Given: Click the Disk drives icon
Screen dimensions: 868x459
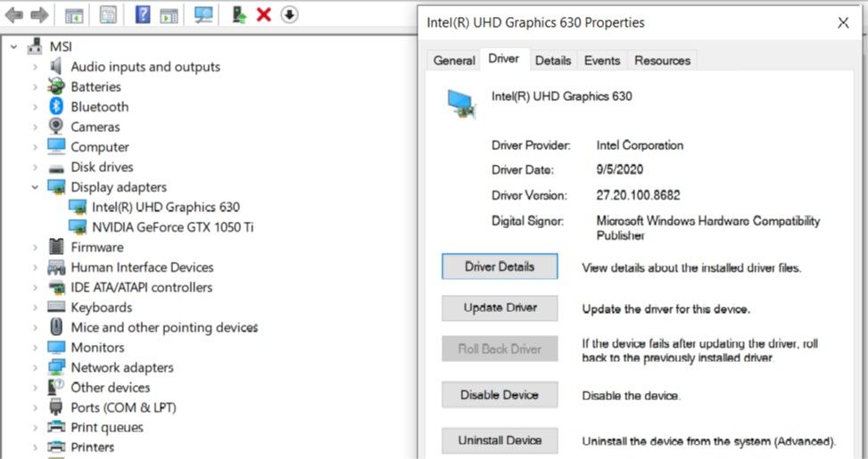Looking at the screenshot, I should click(x=56, y=168).
